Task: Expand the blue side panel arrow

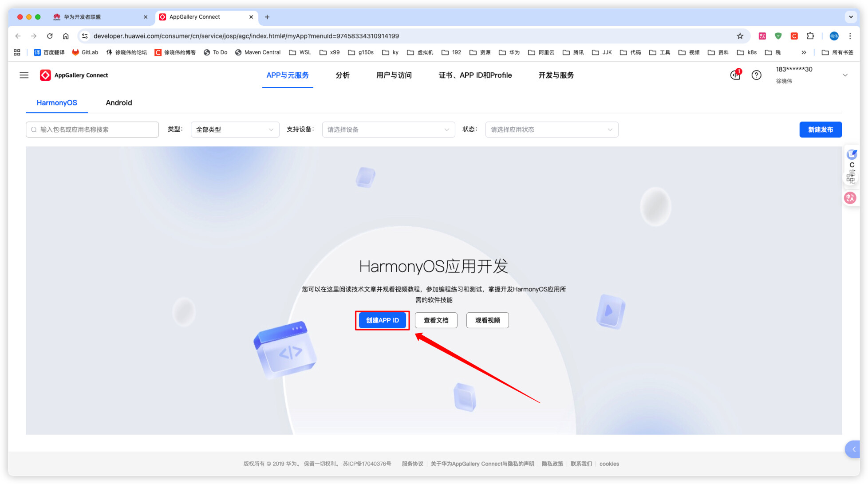Action: (x=853, y=449)
